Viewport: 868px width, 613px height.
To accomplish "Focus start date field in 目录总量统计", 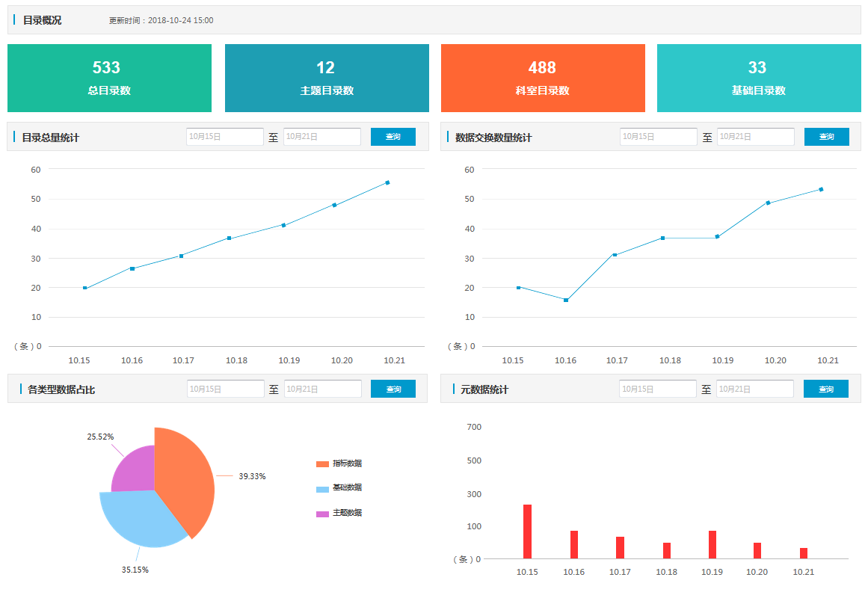I will coord(225,137).
